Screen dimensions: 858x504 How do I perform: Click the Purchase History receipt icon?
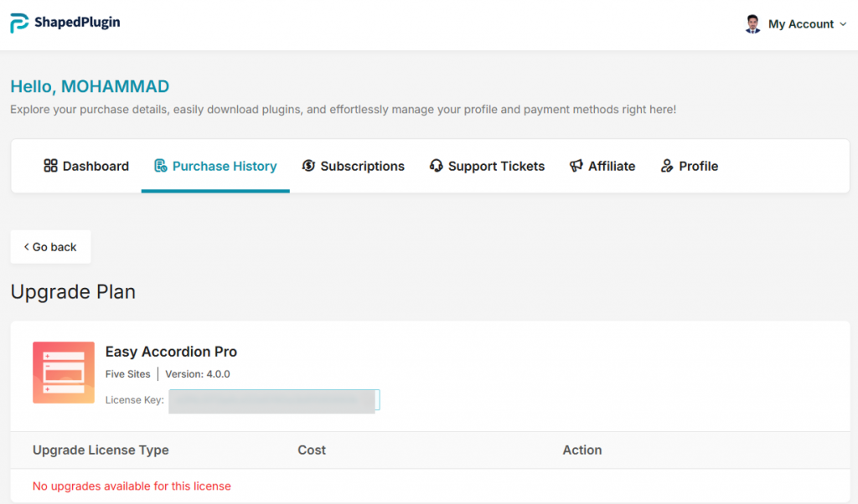point(161,166)
